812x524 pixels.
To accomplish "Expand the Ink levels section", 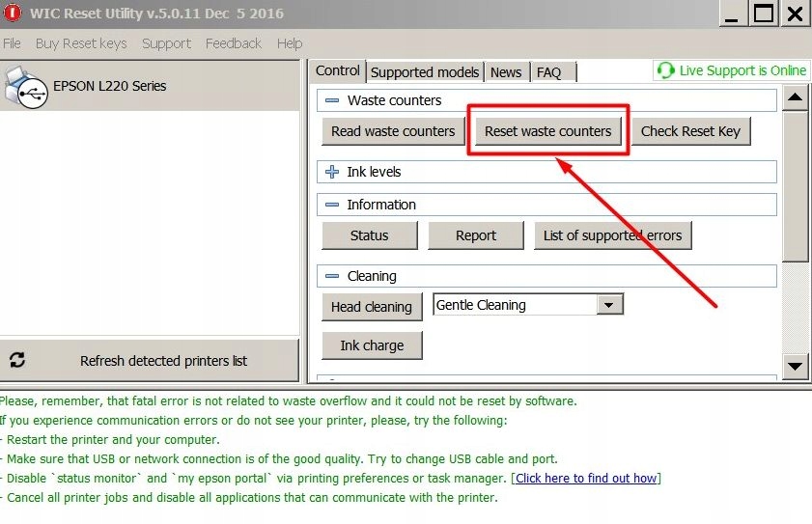I will pyautogui.click(x=332, y=172).
